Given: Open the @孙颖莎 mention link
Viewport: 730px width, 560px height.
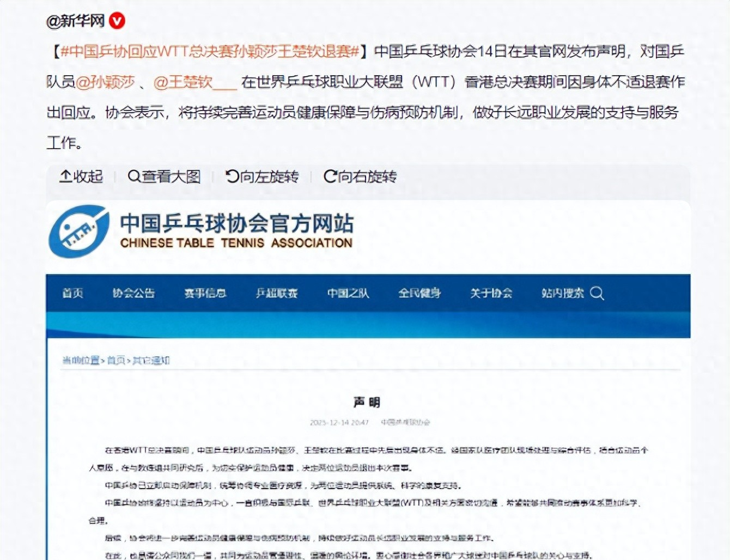Looking at the screenshot, I should pos(105,82).
